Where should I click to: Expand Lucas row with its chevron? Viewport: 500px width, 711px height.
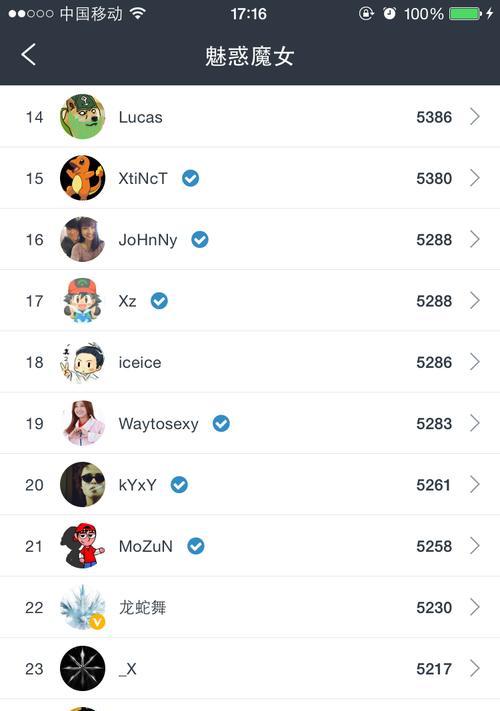[x=475, y=117]
